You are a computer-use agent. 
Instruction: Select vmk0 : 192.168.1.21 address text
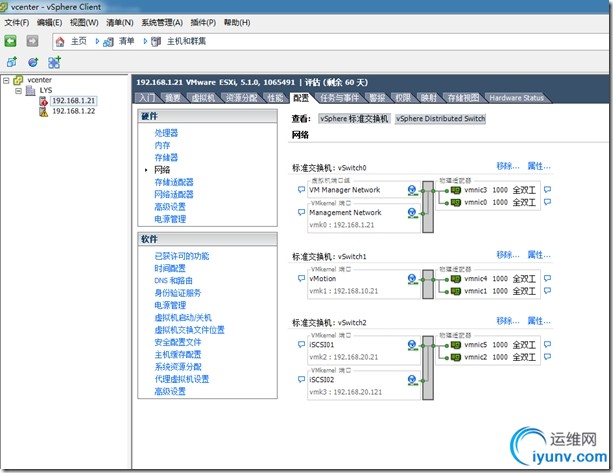pyautogui.click(x=342, y=225)
